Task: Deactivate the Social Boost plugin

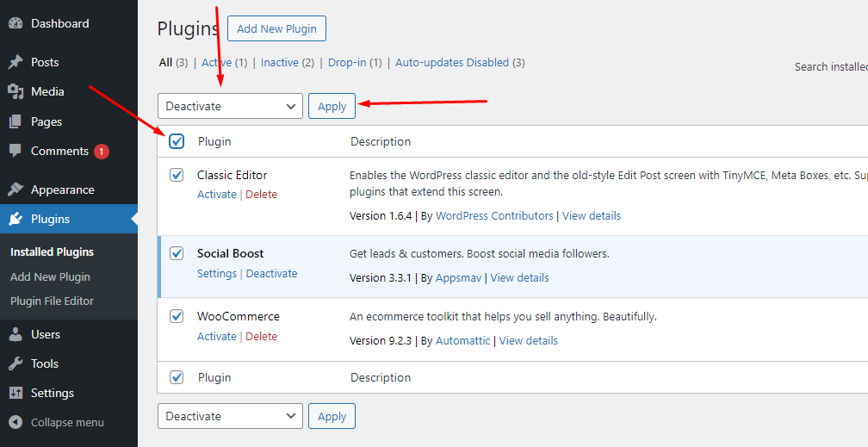Action: click(272, 274)
